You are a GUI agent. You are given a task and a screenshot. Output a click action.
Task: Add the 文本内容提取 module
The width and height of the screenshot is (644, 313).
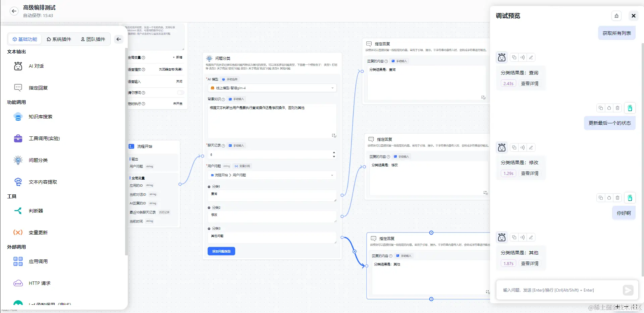[43, 182]
